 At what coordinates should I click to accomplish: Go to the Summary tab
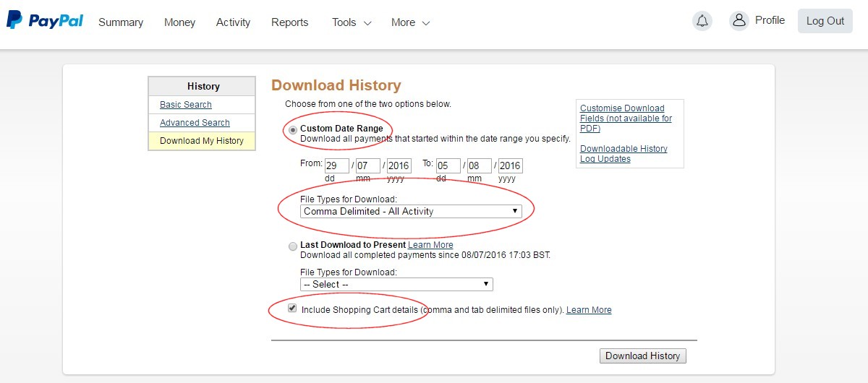tap(121, 22)
